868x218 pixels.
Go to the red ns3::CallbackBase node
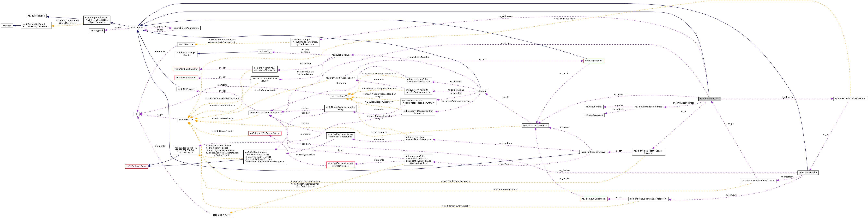[136, 166]
